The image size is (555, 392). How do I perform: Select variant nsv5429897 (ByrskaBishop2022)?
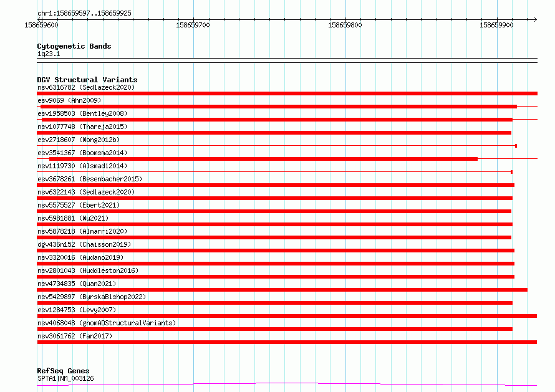[92, 297]
